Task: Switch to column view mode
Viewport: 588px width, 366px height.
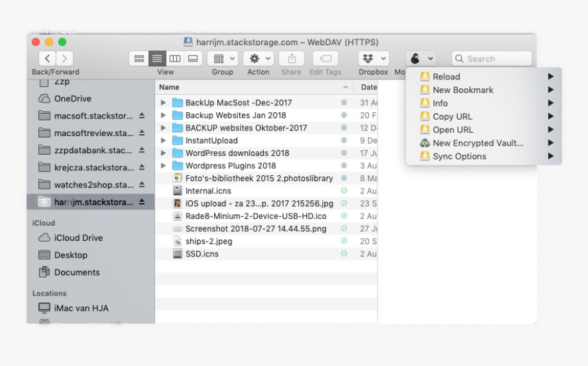Action: (174, 60)
